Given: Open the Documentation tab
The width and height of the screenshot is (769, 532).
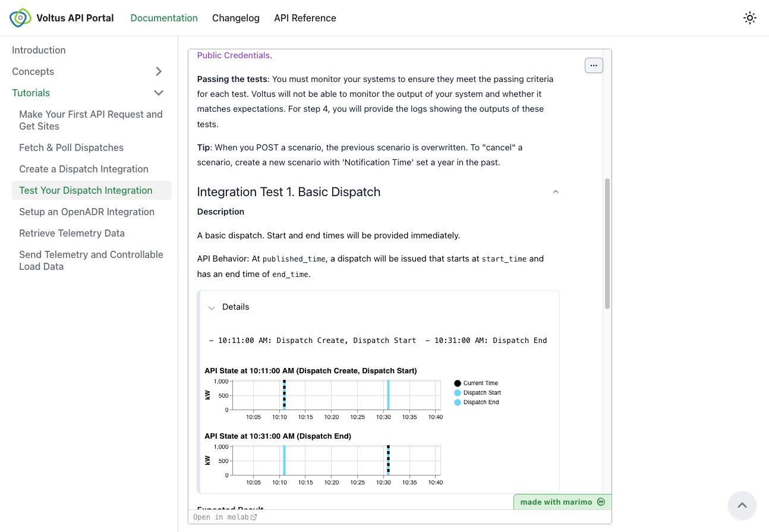Looking at the screenshot, I should click(x=164, y=18).
